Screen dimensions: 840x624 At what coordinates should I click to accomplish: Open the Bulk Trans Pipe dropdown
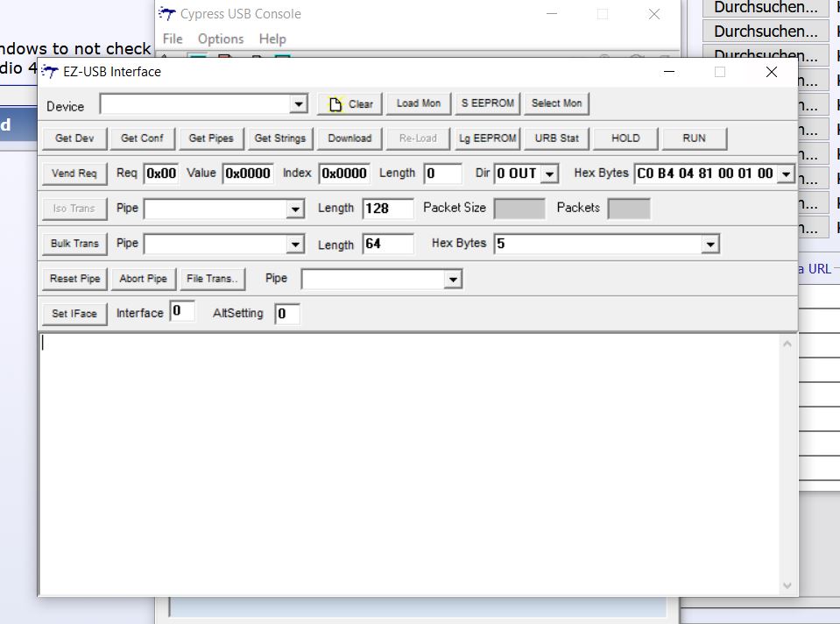click(x=295, y=245)
